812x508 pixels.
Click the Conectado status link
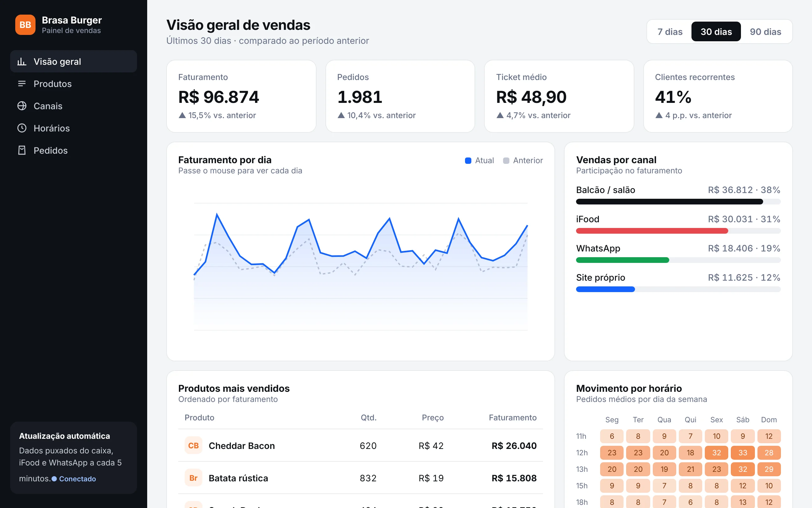click(x=74, y=479)
